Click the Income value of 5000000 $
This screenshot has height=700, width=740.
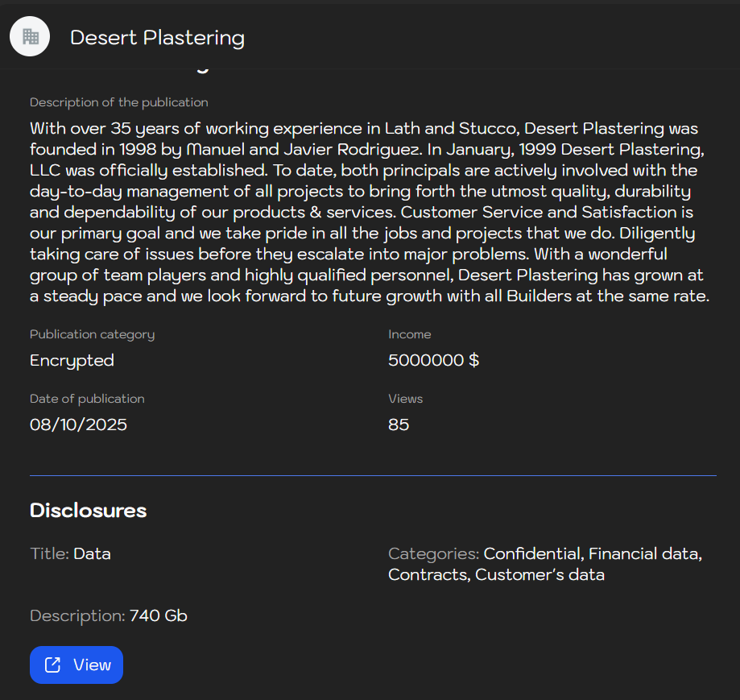[x=433, y=360]
